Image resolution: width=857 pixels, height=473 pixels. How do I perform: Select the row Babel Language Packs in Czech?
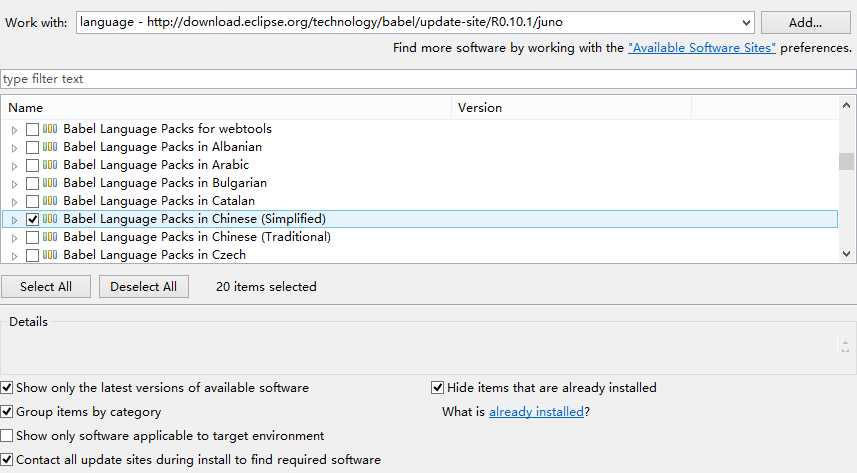tap(419, 255)
